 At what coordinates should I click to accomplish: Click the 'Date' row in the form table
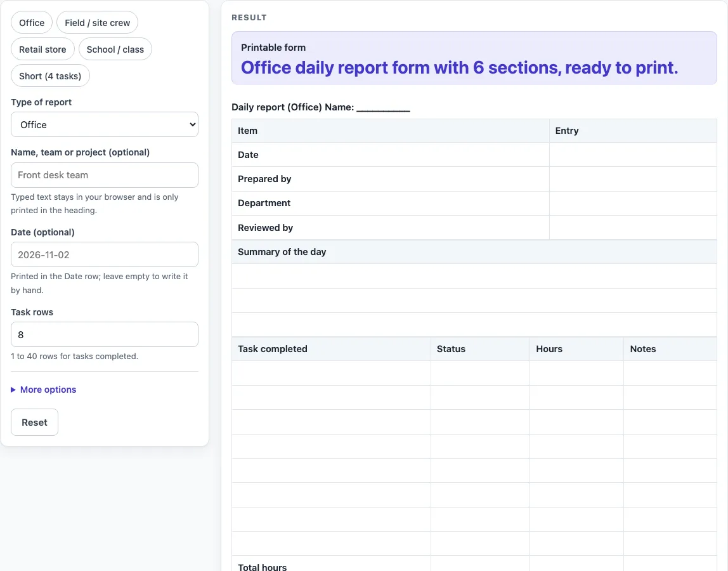[x=474, y=155]
